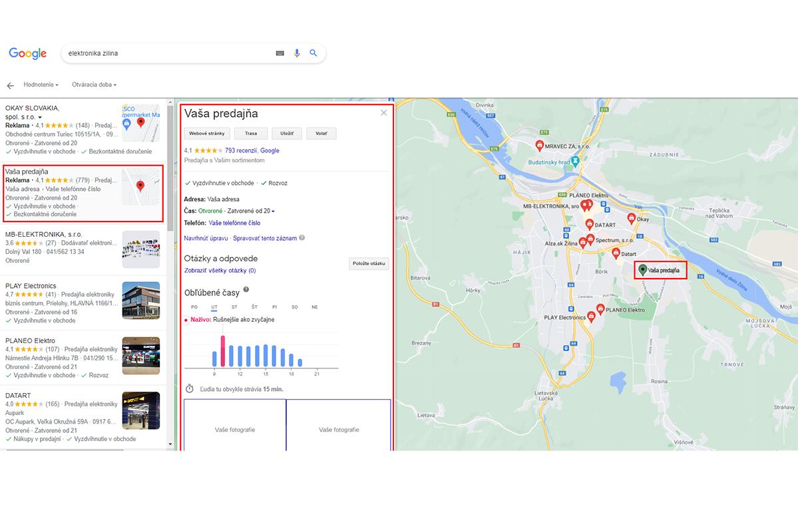798x532 pixels.
Task: Open PLANEO Elektro listing photo
Action: click(141, 356)
